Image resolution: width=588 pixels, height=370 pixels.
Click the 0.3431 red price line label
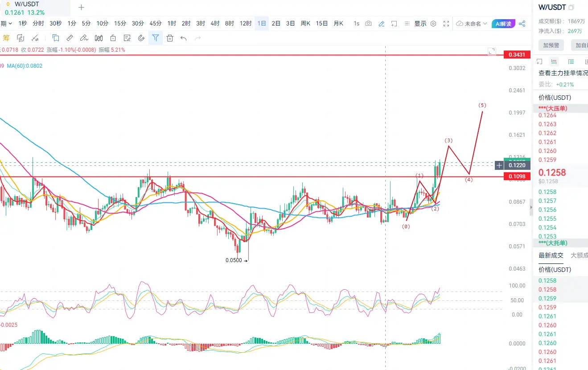pos(517,55)
